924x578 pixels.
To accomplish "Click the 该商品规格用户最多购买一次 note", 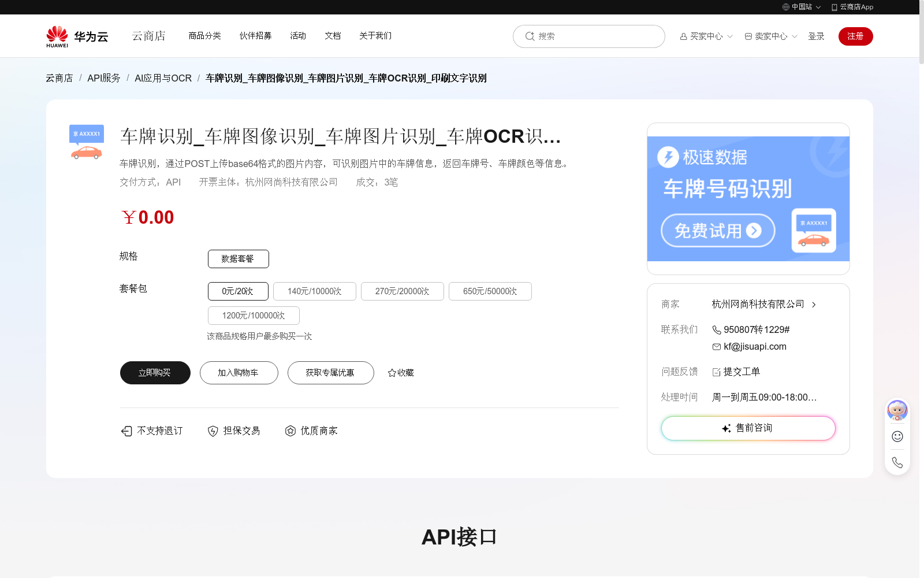I will pos(259,336).
